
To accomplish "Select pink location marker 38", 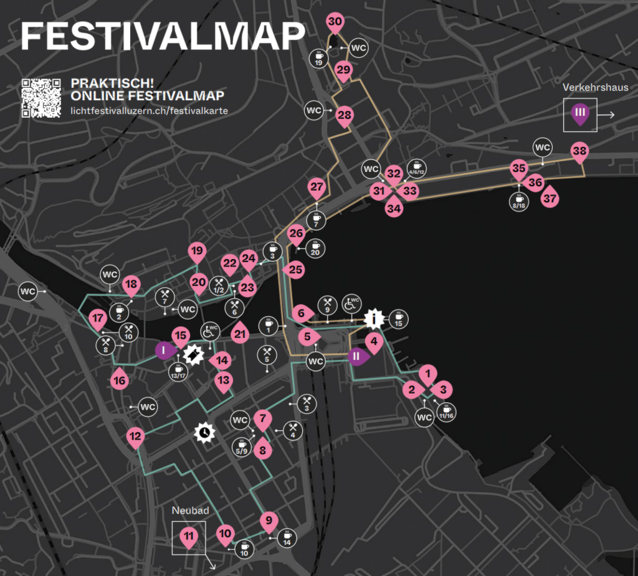I will [580, 153].
